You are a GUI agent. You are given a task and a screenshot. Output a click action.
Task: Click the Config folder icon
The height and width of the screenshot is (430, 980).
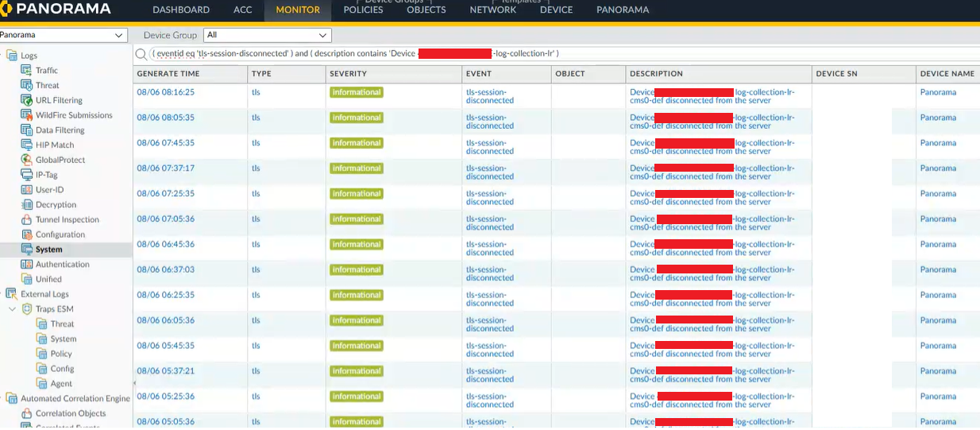pos(42,368)
